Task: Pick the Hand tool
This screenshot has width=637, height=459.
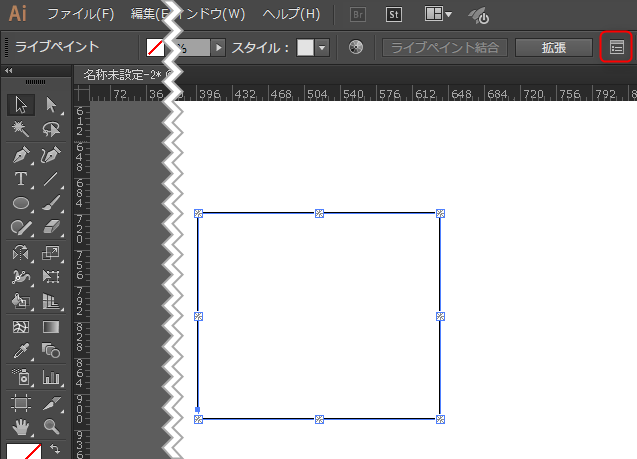Action: coord(21,426)
